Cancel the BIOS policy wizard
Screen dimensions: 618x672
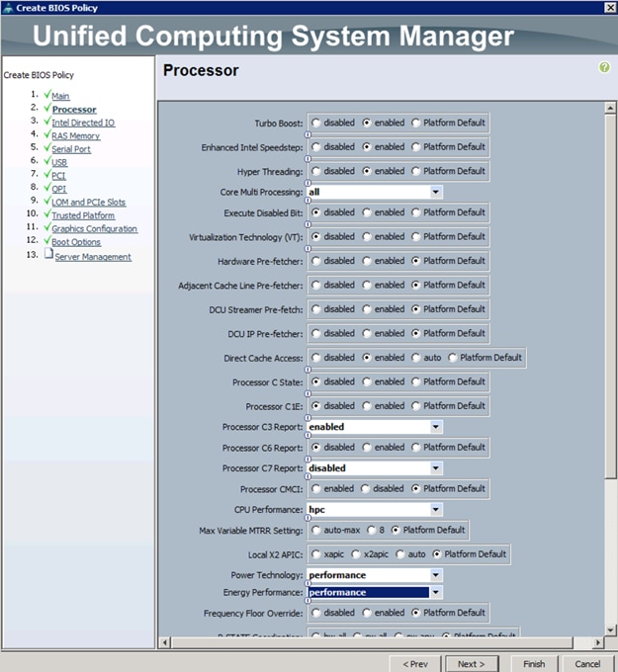(x=587, y=664)
